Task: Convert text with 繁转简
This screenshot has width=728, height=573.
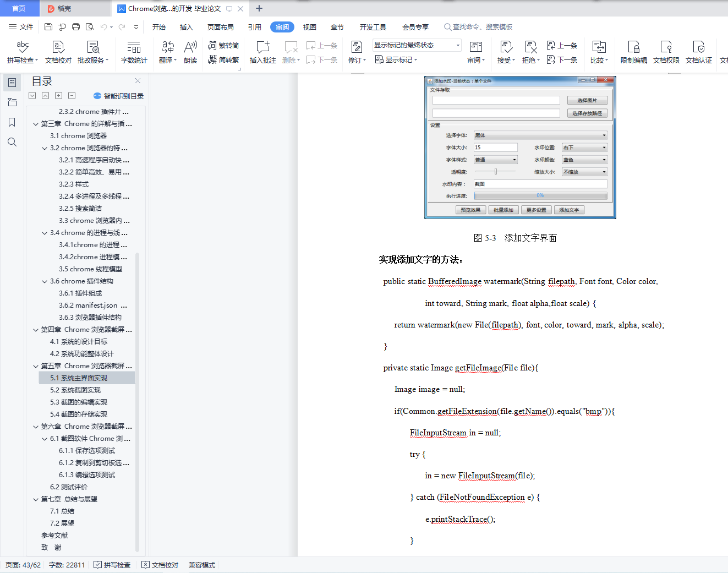Action: (x=223, y=45)
